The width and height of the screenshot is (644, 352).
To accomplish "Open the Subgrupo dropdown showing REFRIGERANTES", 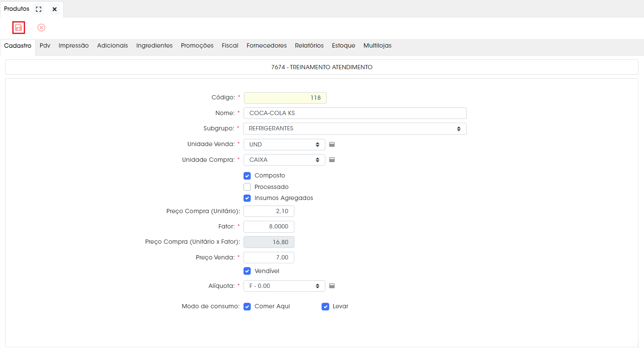I will [355, 129].
